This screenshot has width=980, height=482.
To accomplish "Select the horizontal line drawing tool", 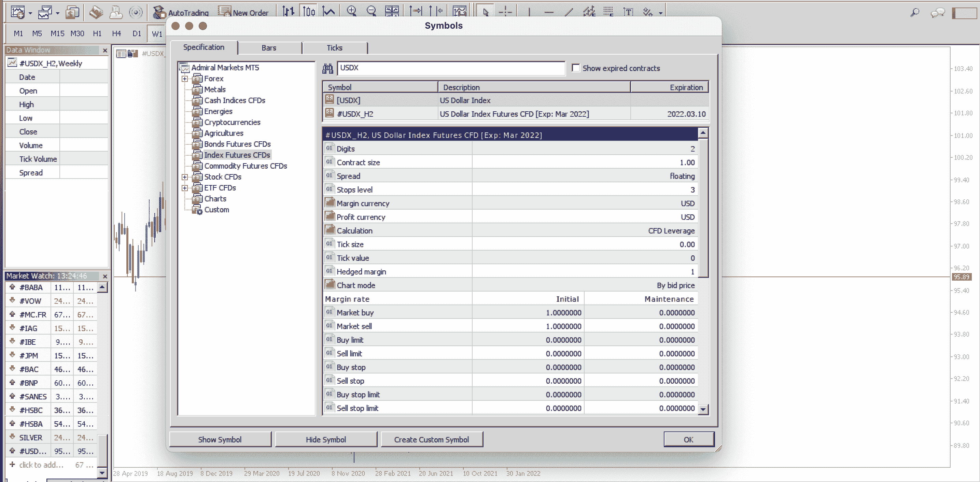I will [549, 12].
